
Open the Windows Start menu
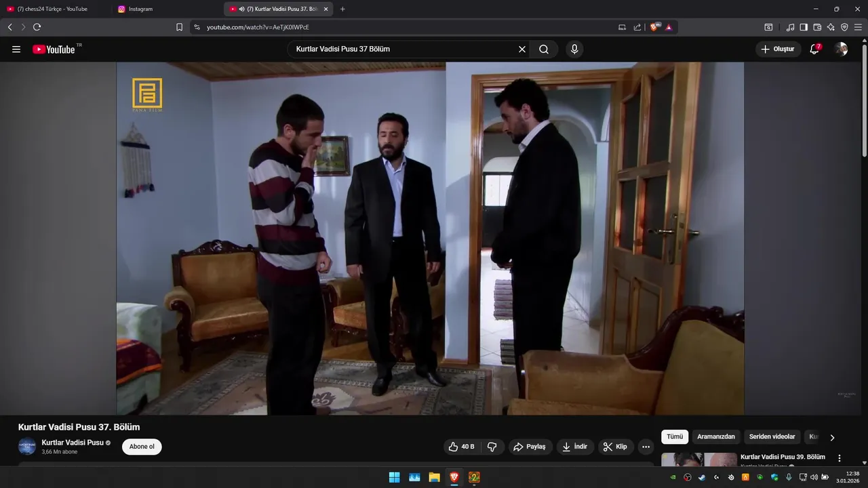pos(394,477)
